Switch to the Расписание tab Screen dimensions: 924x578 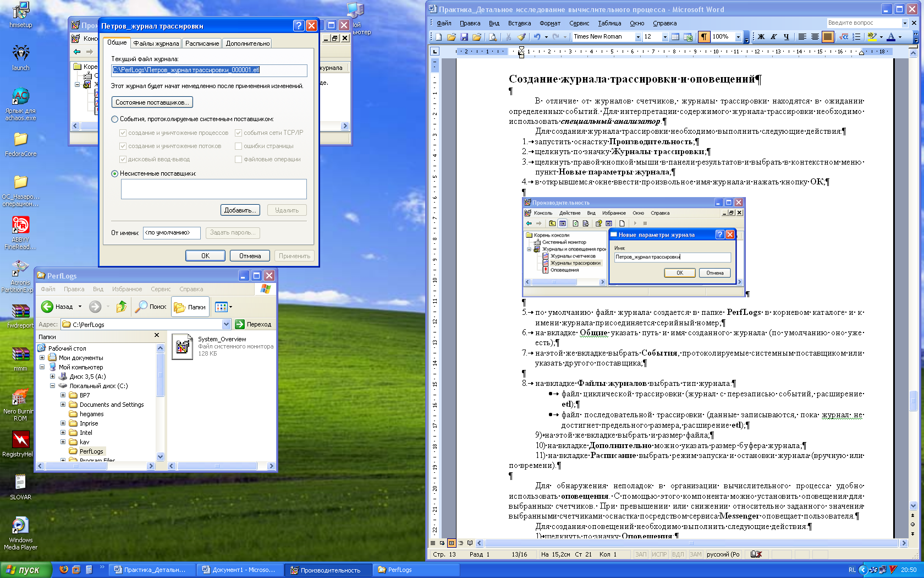point(202,43)
